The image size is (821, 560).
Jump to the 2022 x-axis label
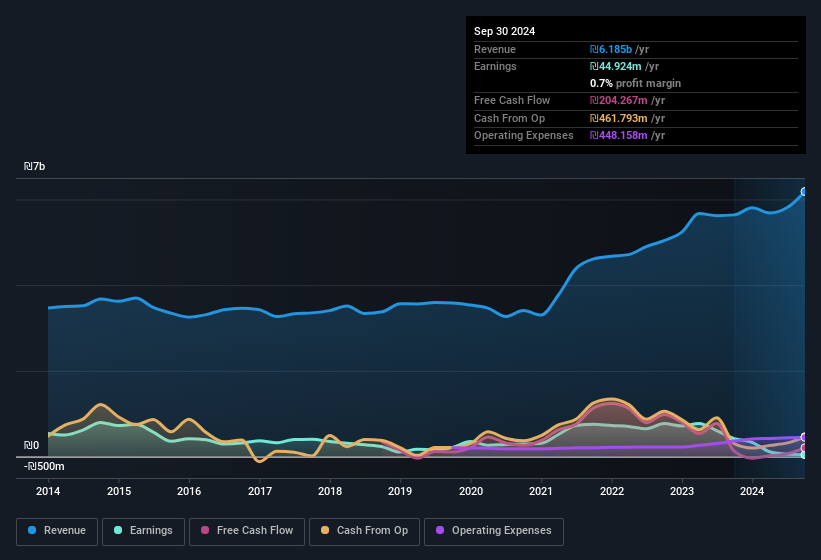point(611,491)
